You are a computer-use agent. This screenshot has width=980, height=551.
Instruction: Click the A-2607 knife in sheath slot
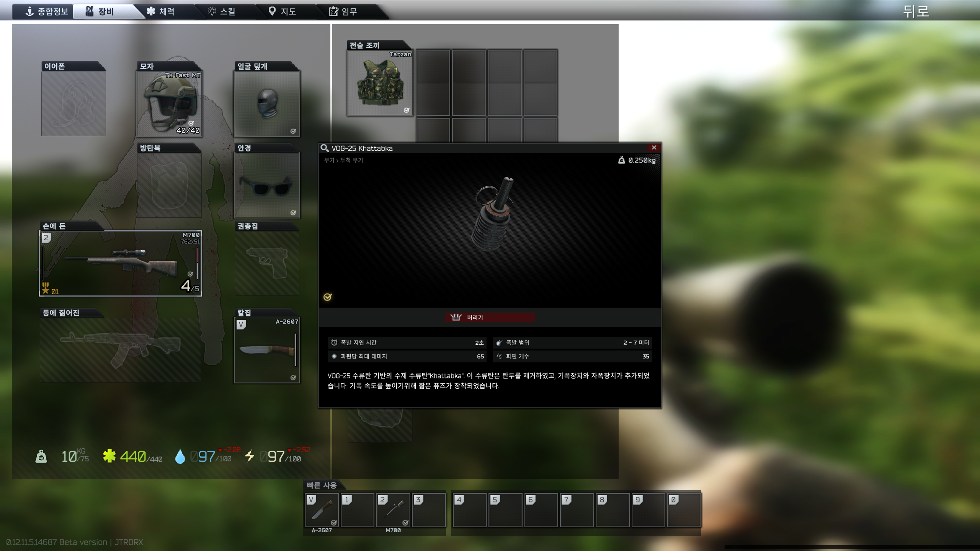[x=267, y=350]
